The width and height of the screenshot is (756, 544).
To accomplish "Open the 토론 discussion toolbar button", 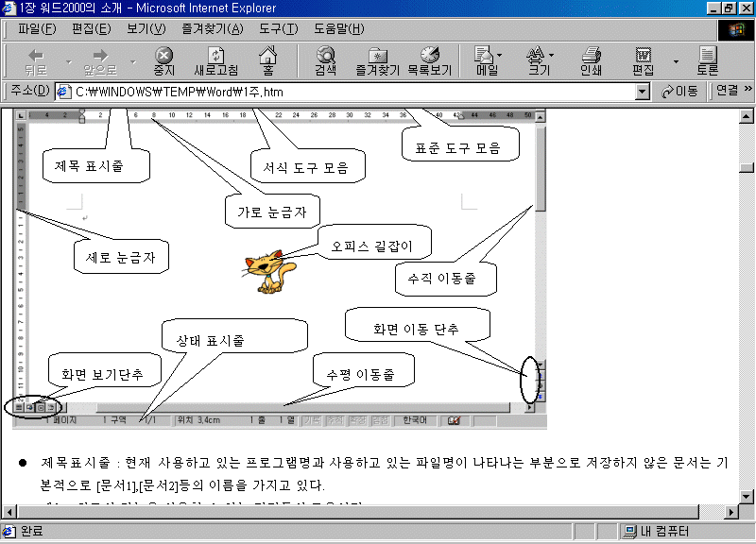I will [x=708, y=61].
